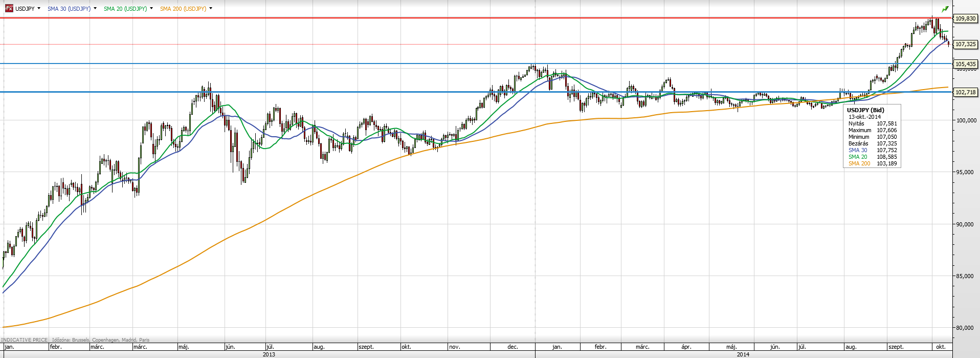
Task: Click the Maximum 107,606 tooltip row
Action: coord(873,130)
